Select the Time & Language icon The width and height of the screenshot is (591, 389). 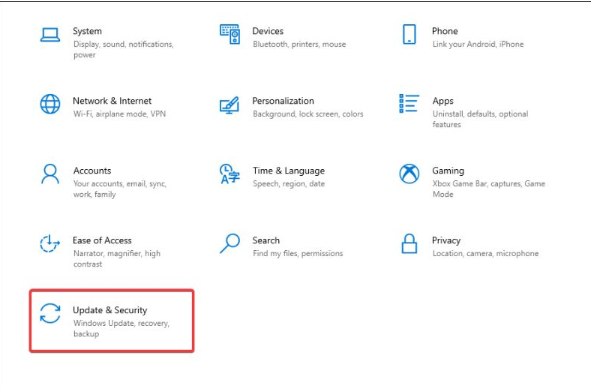pos(230,174)
